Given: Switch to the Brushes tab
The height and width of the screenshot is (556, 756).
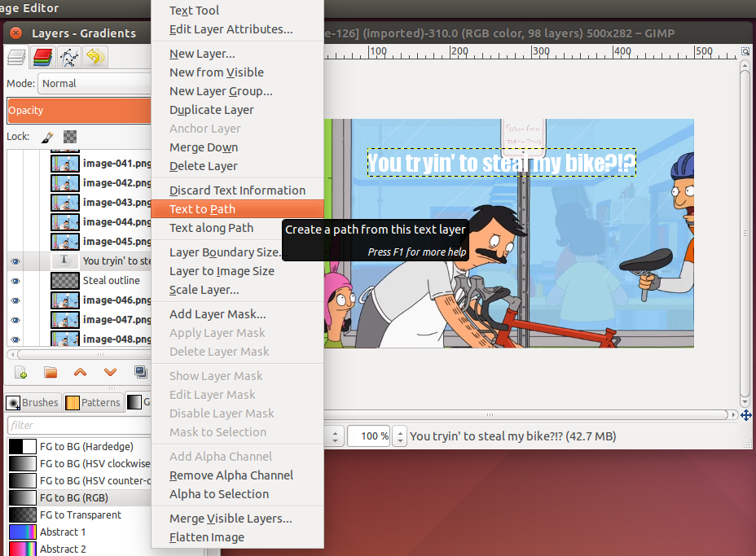Looking at the screenshot, I should (x=33, y=402).
